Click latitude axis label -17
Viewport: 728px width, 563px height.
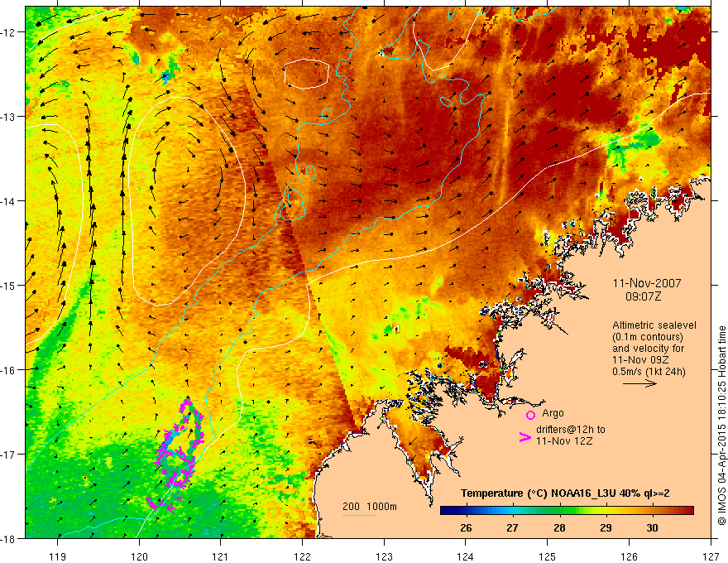[x=9, y=454]
